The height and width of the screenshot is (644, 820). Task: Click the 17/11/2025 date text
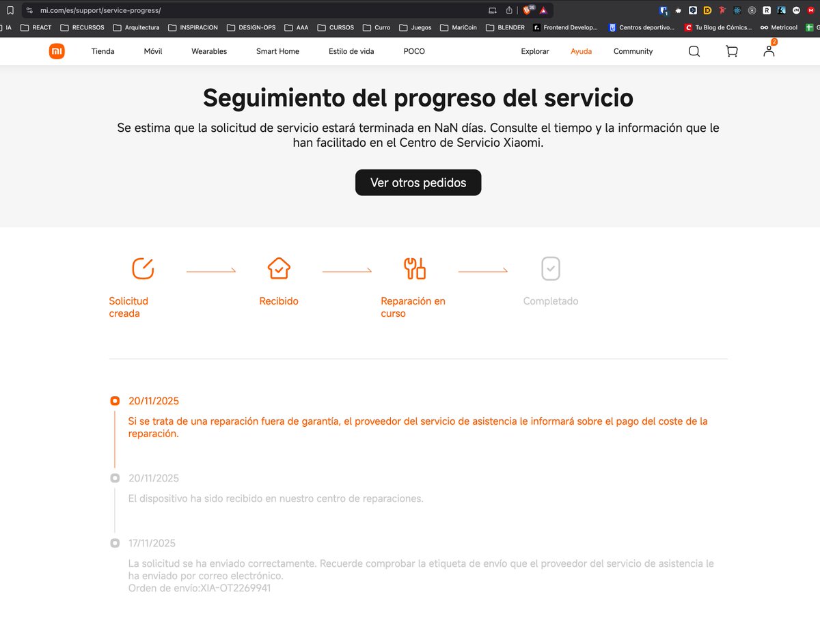[152, 544]
